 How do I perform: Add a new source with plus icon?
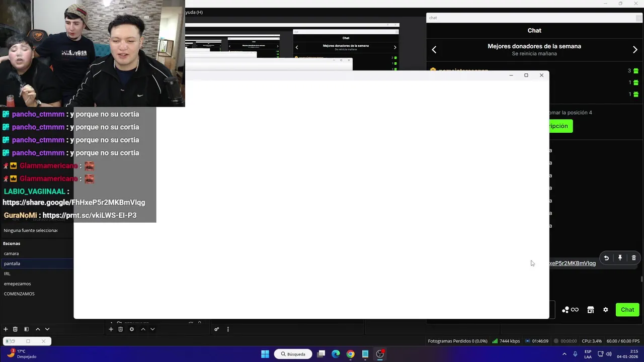[x=111, y=329]
